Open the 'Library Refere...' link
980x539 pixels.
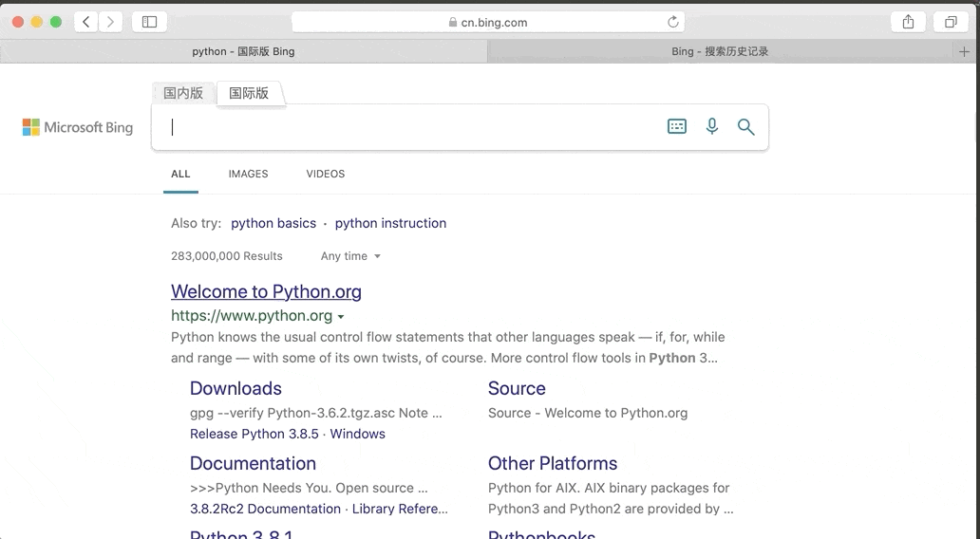tap(400, 509)
